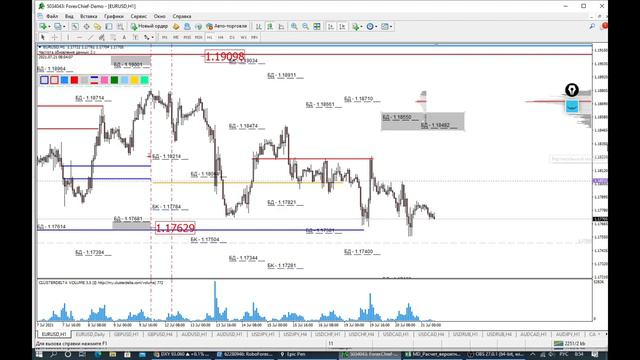Viewport: 640px width, 360px height.
Task: Select candlestick chart display icon
Action: tap(270, 27)
